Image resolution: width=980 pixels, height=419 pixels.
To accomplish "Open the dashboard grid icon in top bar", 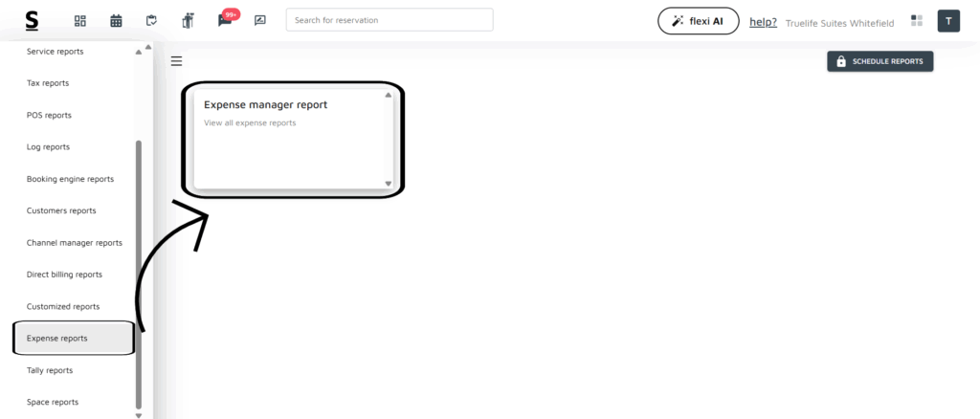I will pyautogui.click(x=80, y=20).
